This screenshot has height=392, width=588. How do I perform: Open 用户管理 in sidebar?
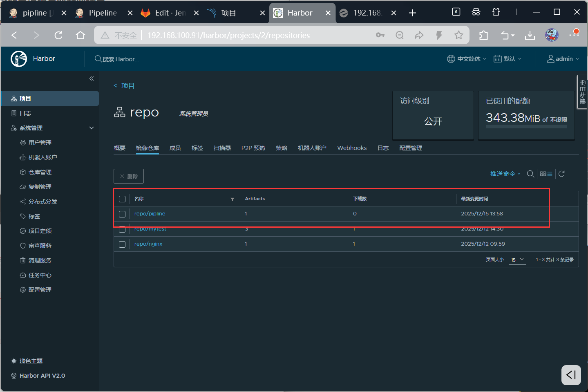[x=40, y=143]
